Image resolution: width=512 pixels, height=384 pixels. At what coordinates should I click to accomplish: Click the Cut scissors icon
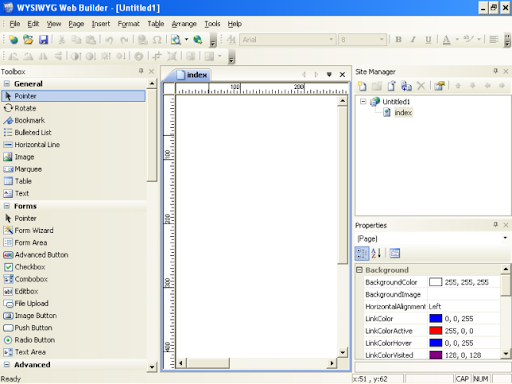(61, 40)
